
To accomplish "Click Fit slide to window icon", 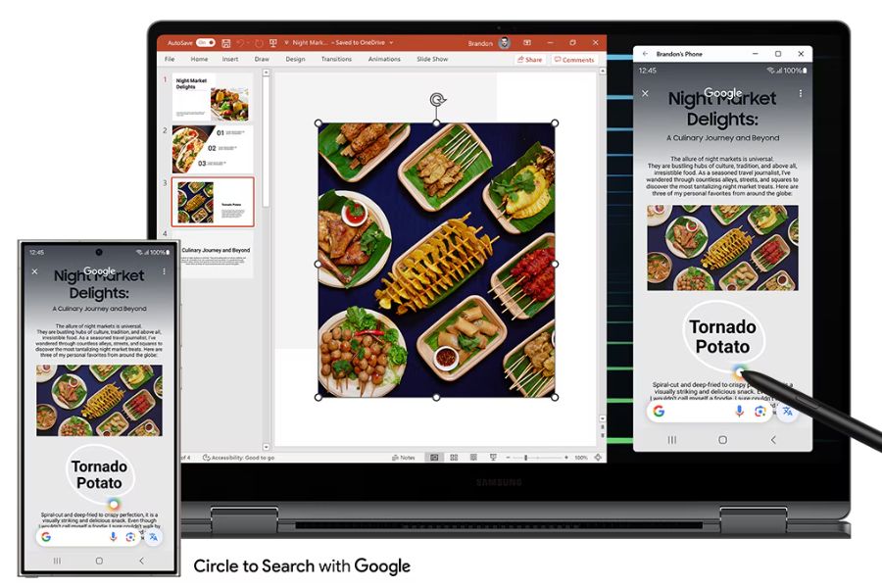I will coord(597,458).
